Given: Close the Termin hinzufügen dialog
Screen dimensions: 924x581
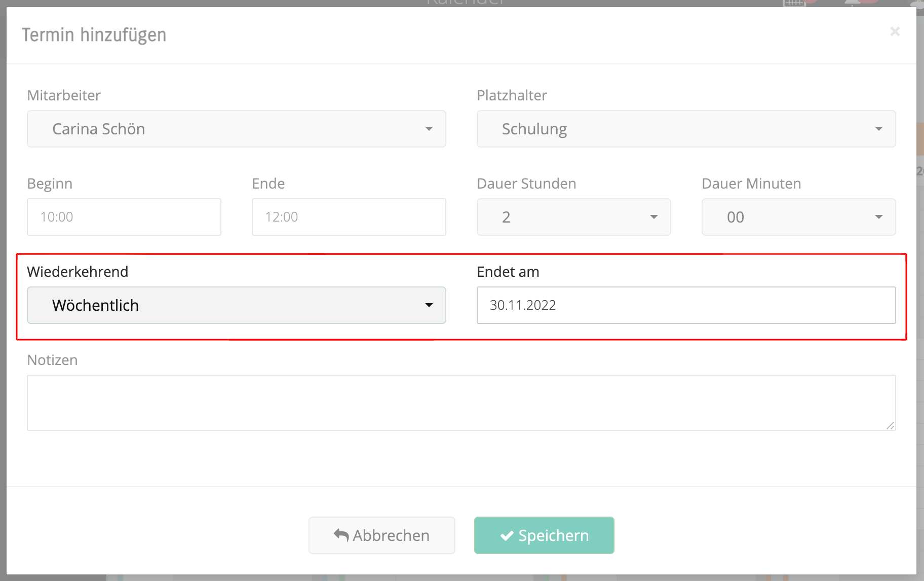Looking at the screenshot, I should click(895, 31).
